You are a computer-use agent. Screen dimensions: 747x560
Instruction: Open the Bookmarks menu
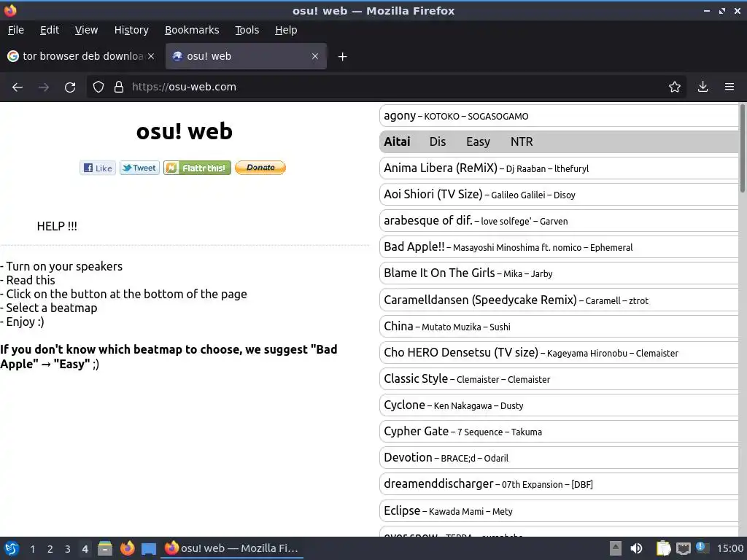(192, 30)
